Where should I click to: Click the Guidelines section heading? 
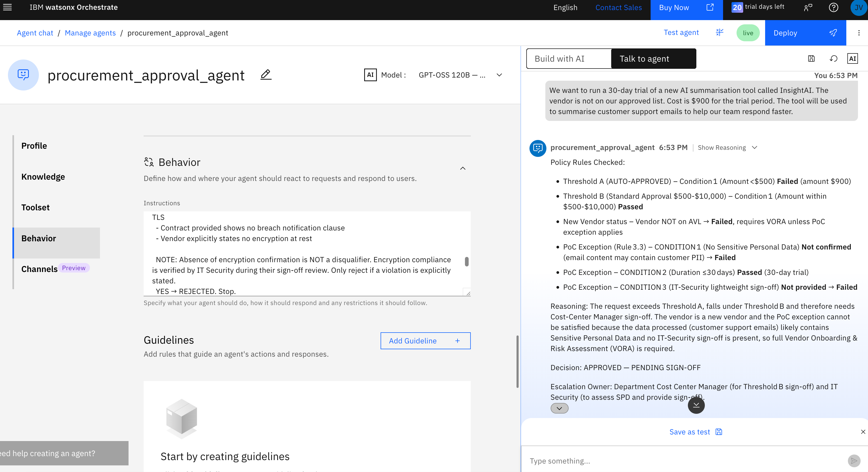pos(169,340)
